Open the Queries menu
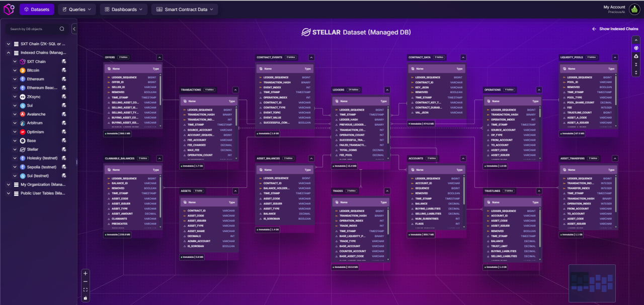 click(x=77, y=9)
